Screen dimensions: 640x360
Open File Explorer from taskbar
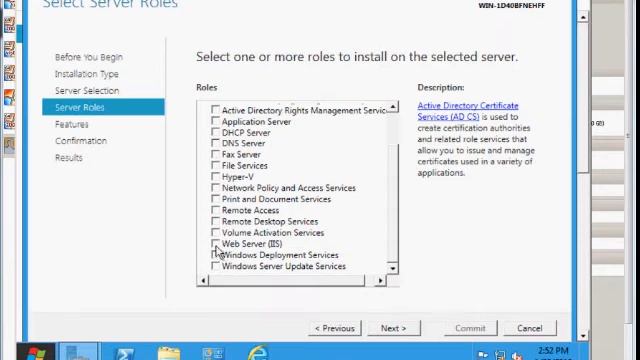point(169,353)
